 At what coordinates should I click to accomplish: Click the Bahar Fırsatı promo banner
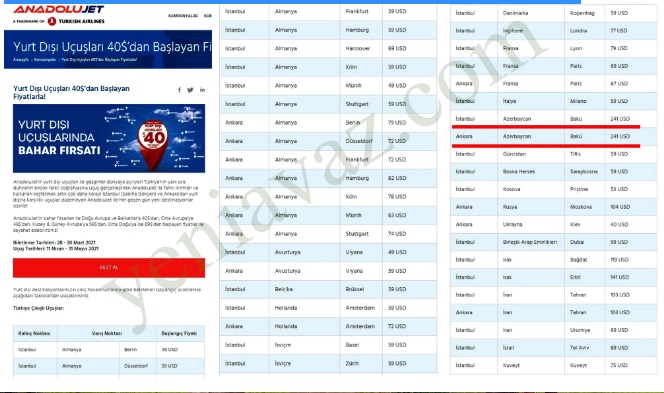coord(109,138)
